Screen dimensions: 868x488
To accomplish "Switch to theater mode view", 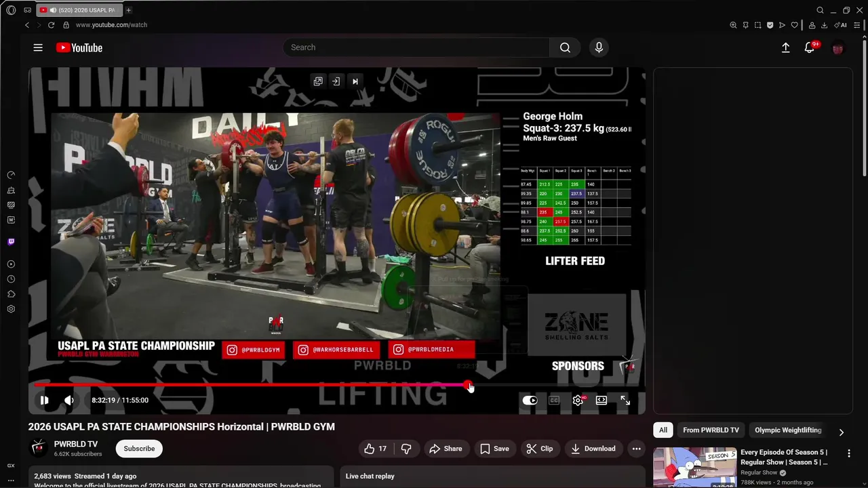I will tap(601, 400).
